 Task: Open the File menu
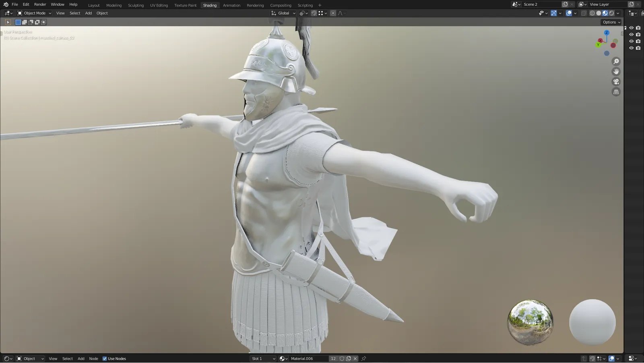(x=15, y=4)
